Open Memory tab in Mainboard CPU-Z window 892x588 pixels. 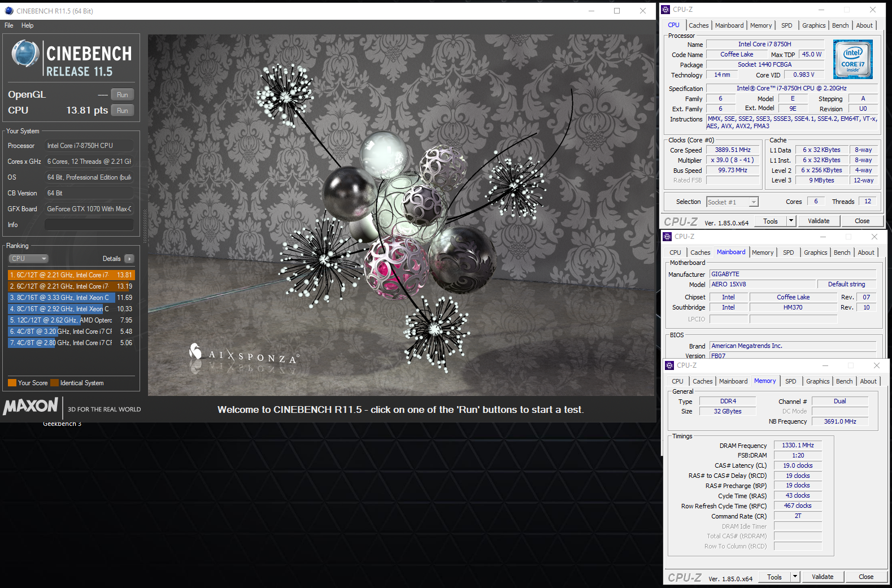[x=763, y=252]
